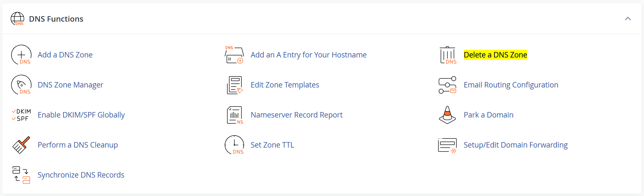Go to Setup/Edit Domain Forwarding
The height and width of the screenshot is (196, 644).
516,145
